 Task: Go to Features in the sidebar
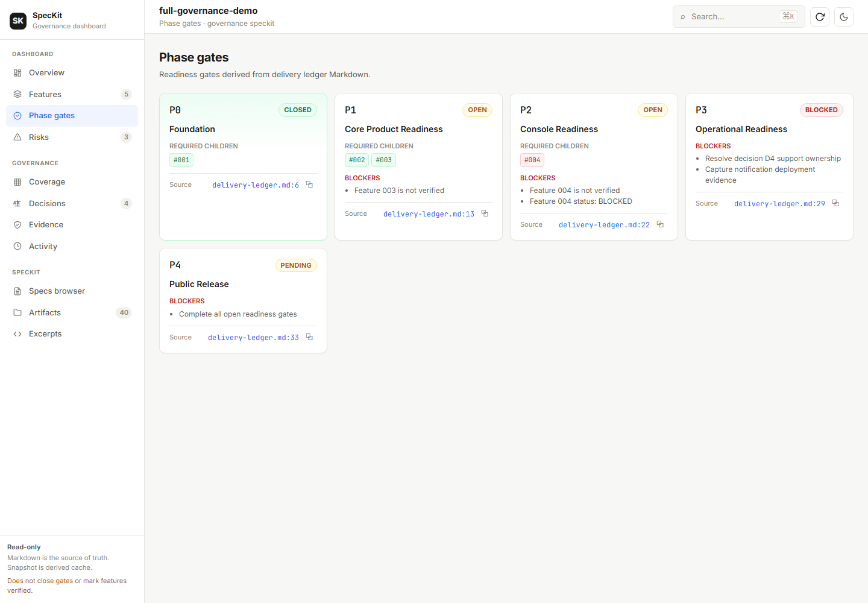click(x=72, y=94)
